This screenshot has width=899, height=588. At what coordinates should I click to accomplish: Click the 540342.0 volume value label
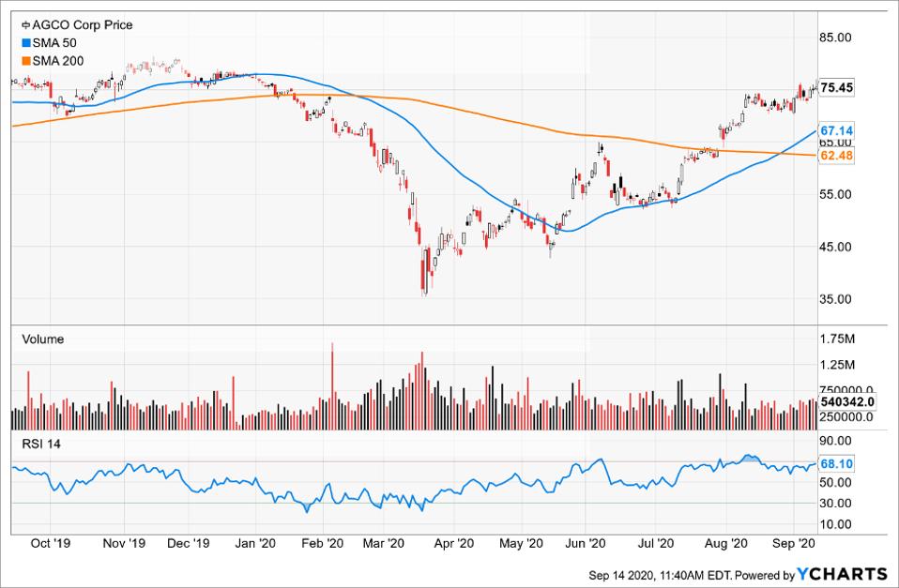[x=847, y=402]
